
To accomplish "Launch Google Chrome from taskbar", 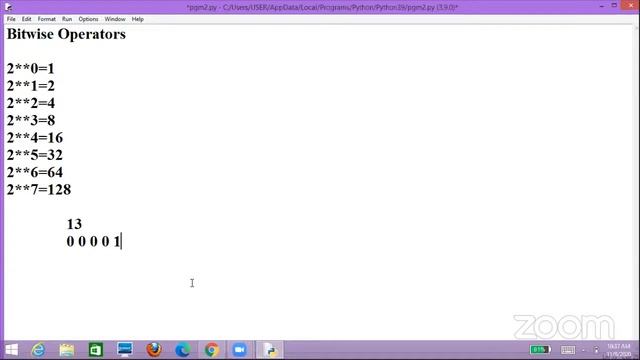I will (211, 350).
